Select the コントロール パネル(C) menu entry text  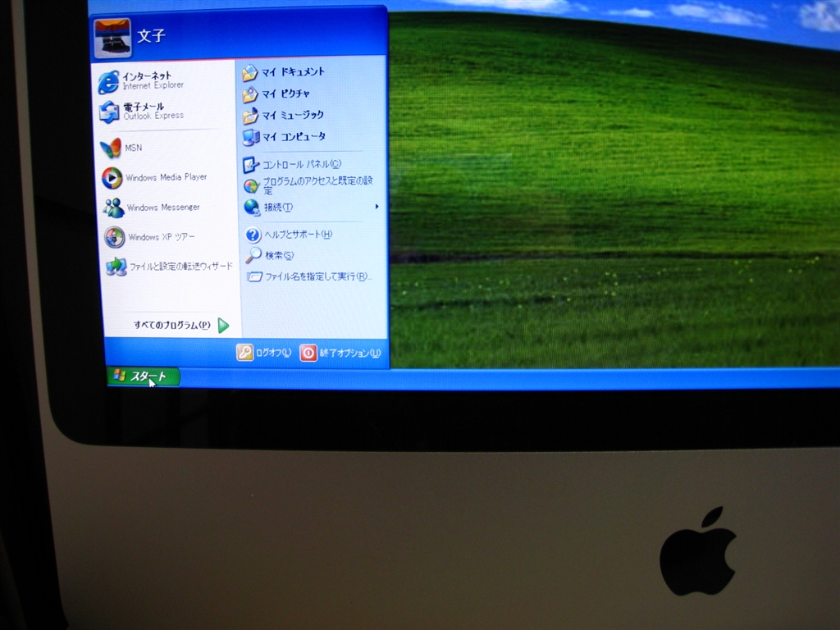(302, 164)
